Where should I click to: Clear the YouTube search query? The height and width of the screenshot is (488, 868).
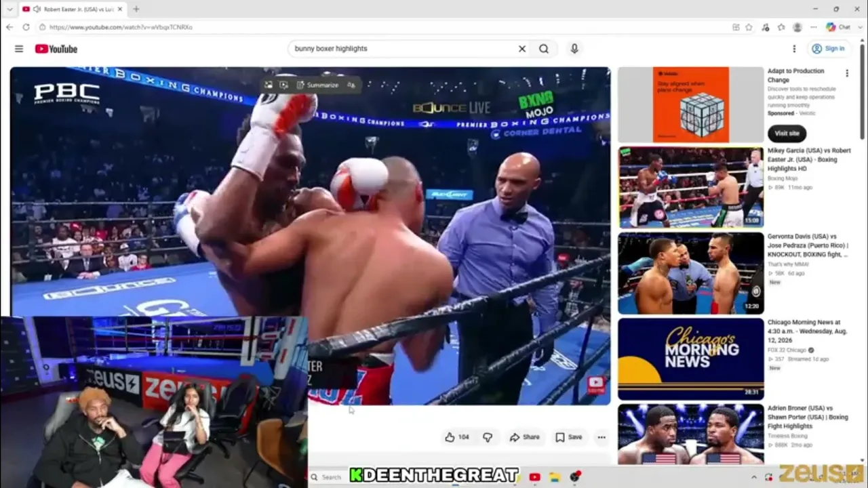point(522,49)
